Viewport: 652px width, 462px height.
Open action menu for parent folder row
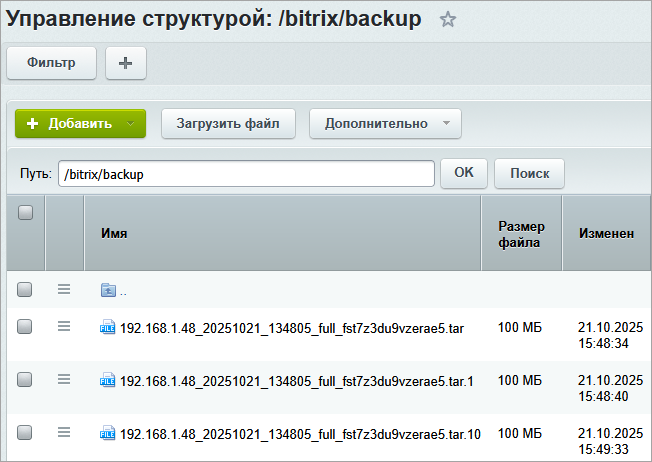point(64,289)
